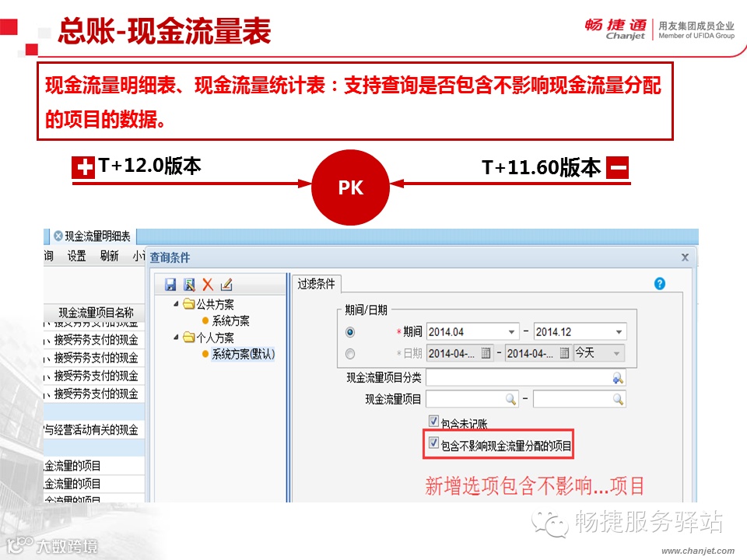
Task: Switch to the 过滤条件 tab
Action: click(317, 284)
